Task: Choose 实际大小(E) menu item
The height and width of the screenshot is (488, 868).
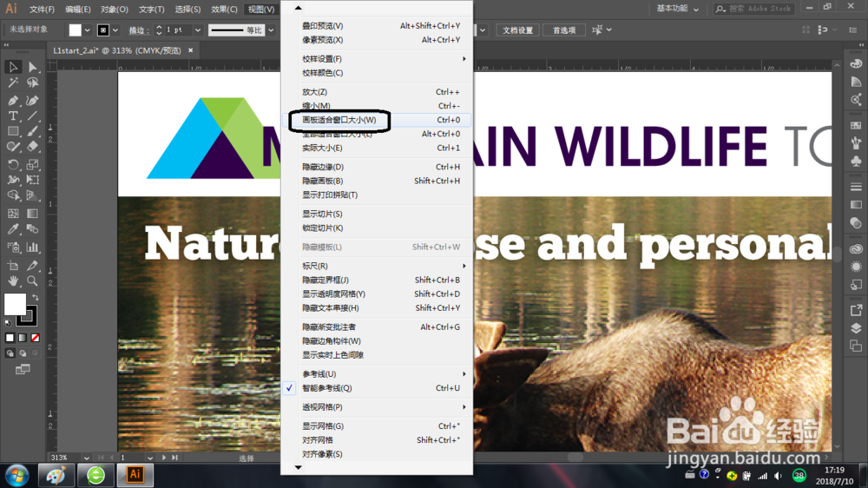Action: click(x=377, y=148)
